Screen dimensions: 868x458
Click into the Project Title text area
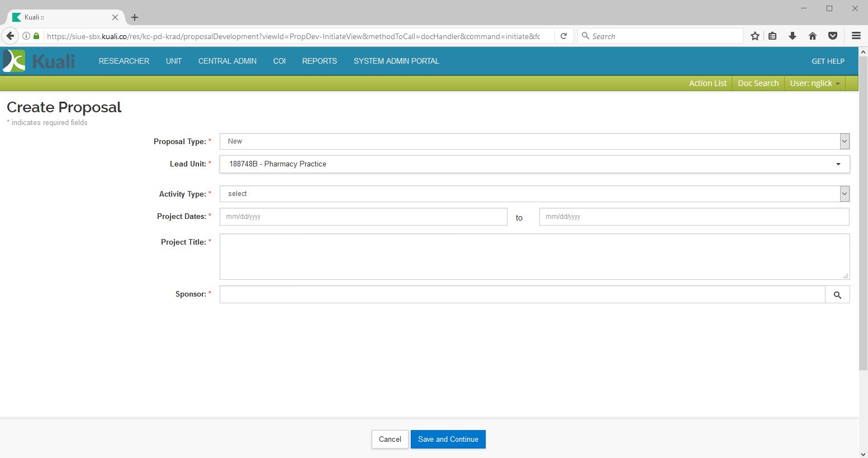534,256
